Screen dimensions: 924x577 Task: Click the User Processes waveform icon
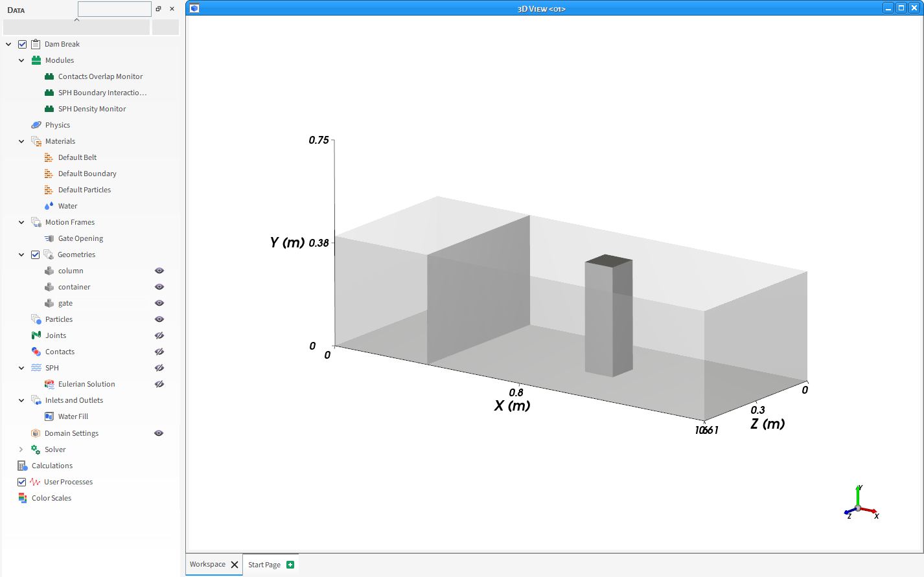[x=35, y=482]
